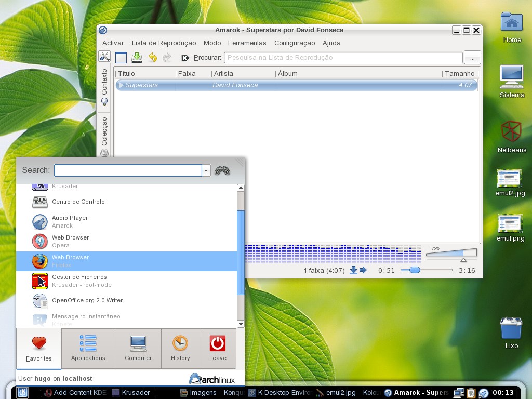Clear the playlist search with X icon
The width and height of the screenshot is (532, 399).
[185, 58]
